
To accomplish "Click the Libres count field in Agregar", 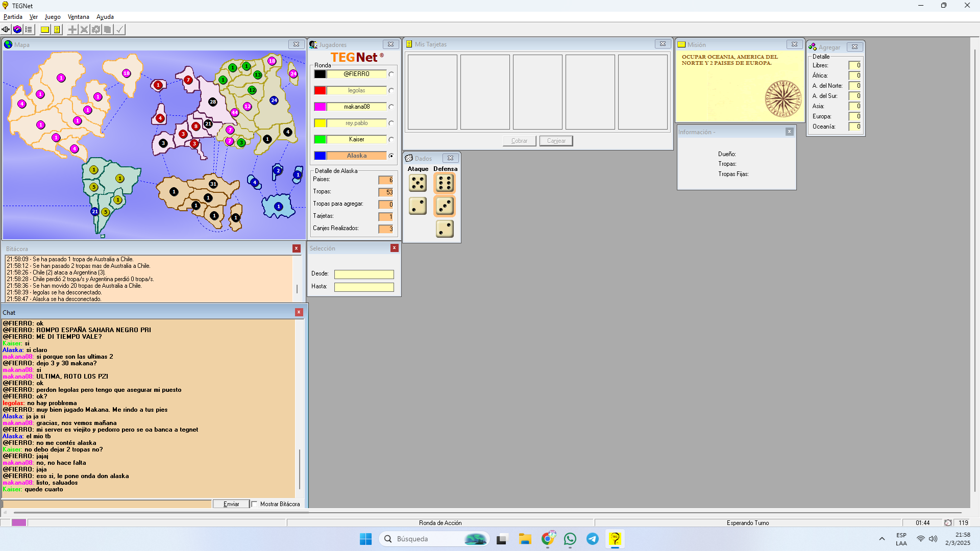I will click(x=855, y=65).
